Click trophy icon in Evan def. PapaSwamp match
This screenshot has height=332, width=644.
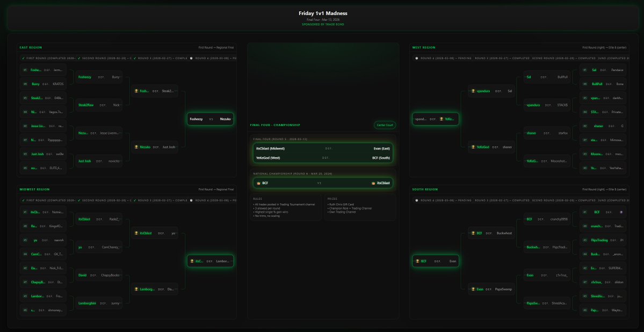tap(473, 289)
